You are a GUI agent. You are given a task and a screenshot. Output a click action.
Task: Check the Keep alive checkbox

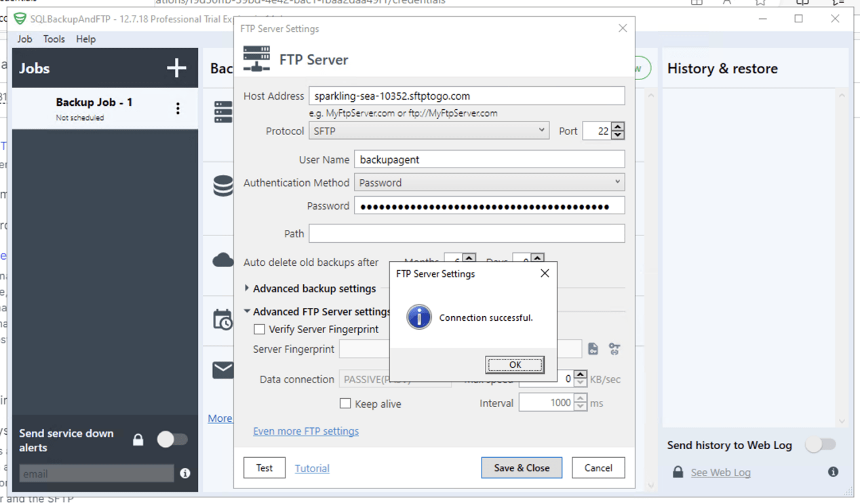pyautogui.click(x=345, y=403)
